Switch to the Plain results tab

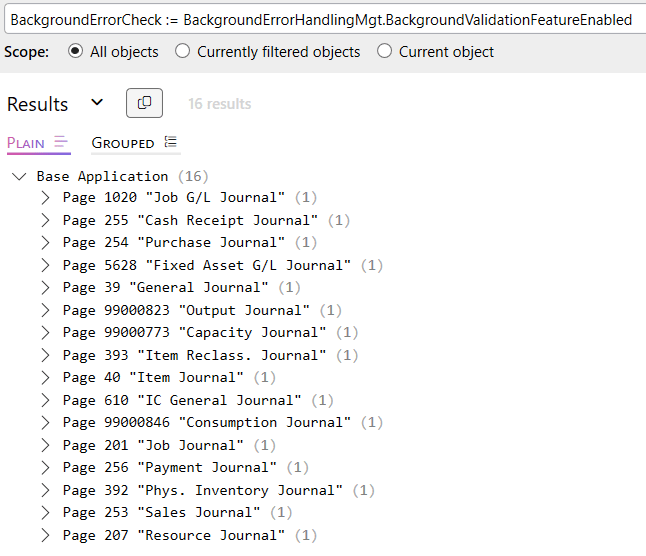26,143
